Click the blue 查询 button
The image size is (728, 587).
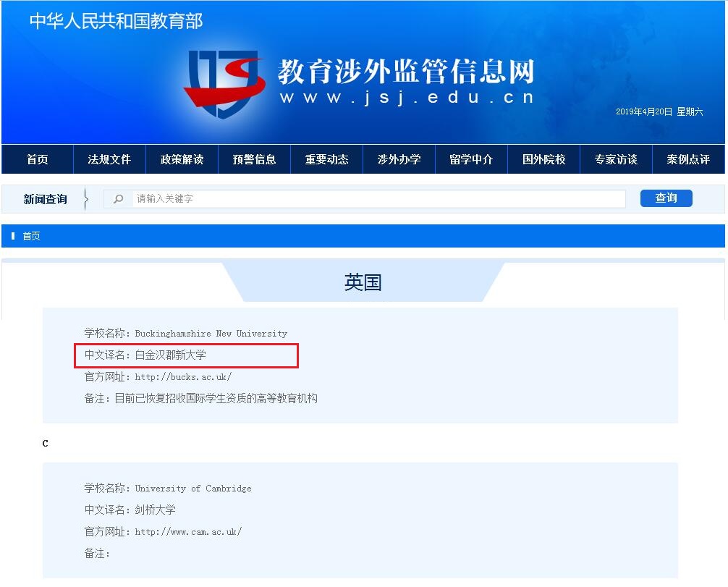(666, 198)
